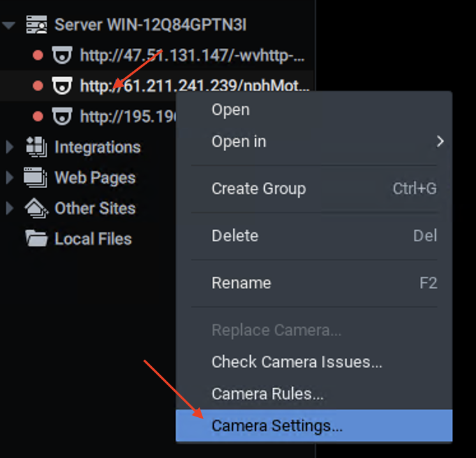Open the 'Open in' submenu arrow
Image resolution: width=476 pixels, height=458 pixels.
coord(440,142)
